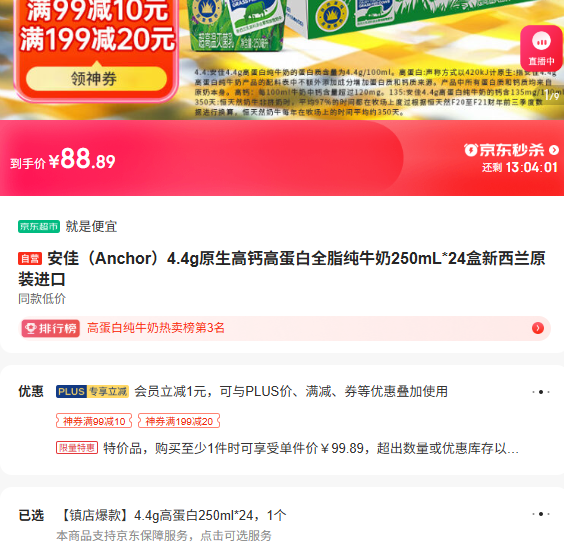Click the PLUS 专享立减 badge

coord(92,391)
